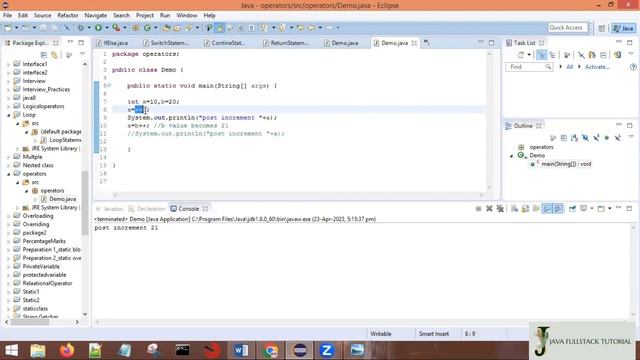Toggle Hide Local Types in Outline
This screenshot has width=640, height=360.
pyautogui.click(x=618, y=138)
